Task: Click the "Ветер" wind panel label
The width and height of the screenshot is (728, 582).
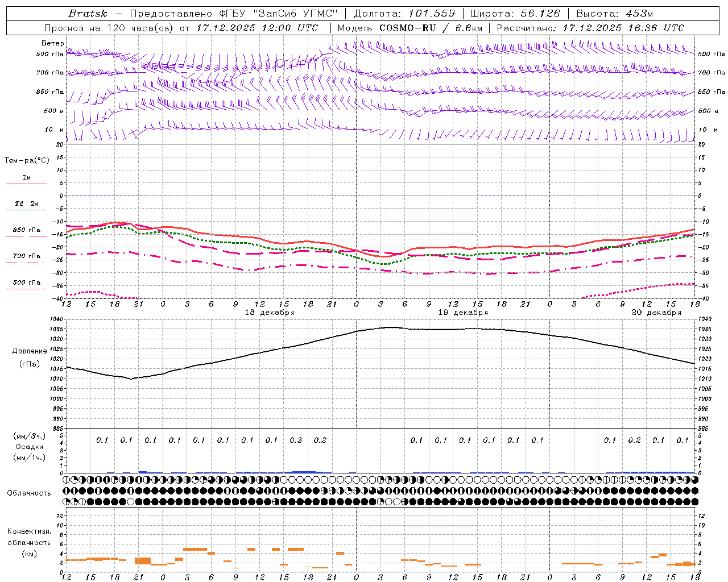Action: pyautogui.click(x=52, y=43)
